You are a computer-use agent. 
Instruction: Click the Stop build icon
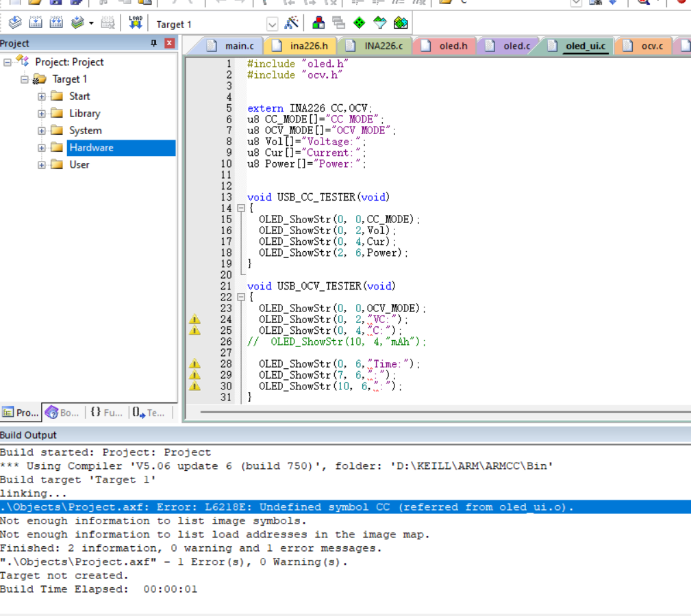pyautogui.click(x=108, y=23)
